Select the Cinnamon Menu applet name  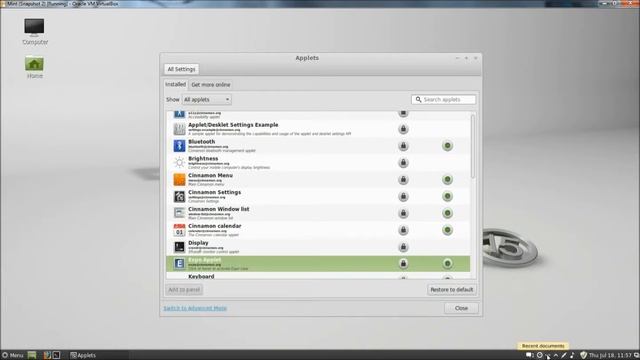pos(210,175)
